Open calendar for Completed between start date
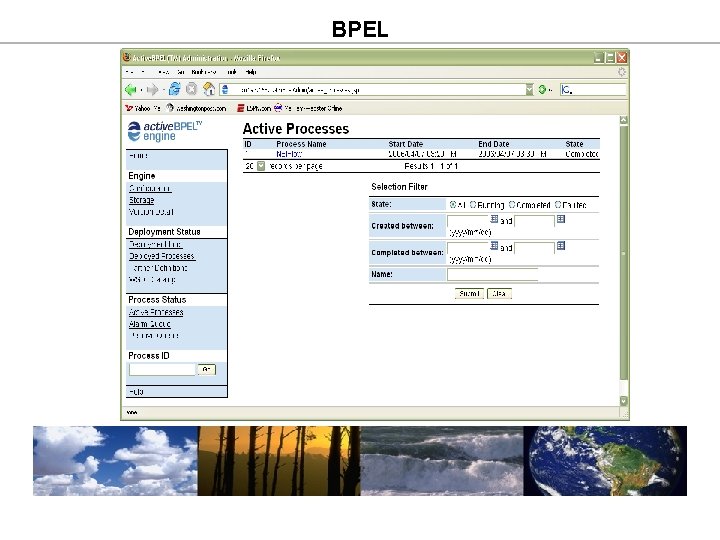The height and width of the screenshot is (540, 720). 494,246
